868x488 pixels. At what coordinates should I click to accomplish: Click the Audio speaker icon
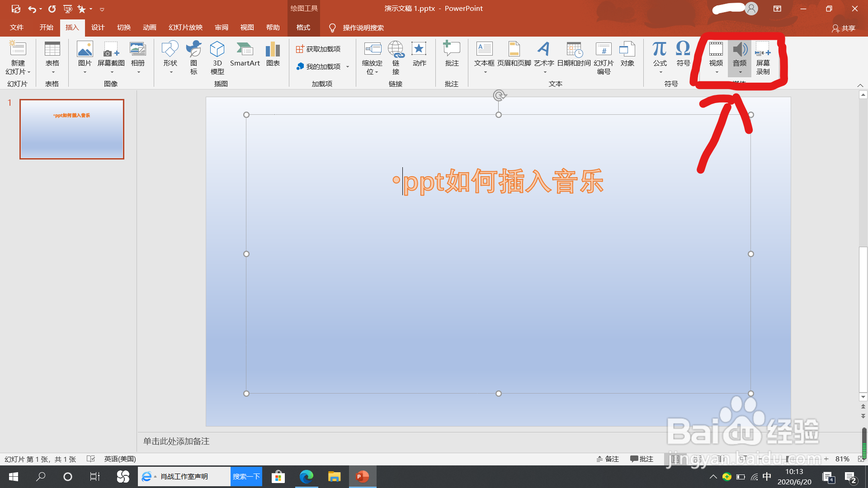740,49
